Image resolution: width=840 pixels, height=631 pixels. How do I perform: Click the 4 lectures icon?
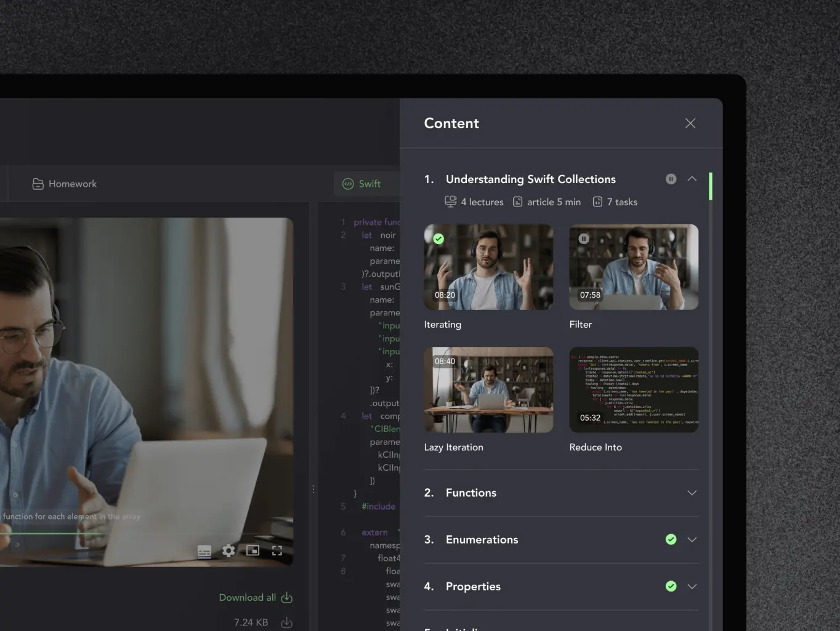pos(451,202)
